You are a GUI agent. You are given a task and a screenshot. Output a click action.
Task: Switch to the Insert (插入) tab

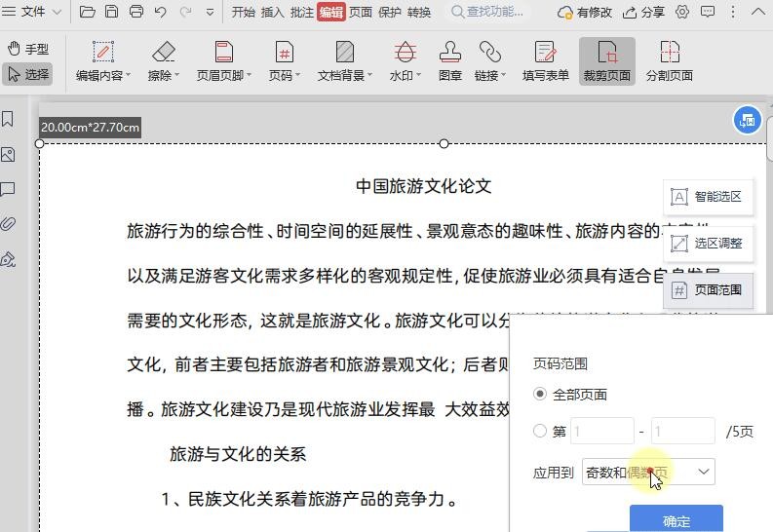272,12
